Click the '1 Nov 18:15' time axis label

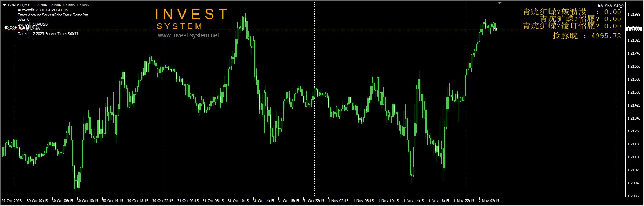pos(439,201)
